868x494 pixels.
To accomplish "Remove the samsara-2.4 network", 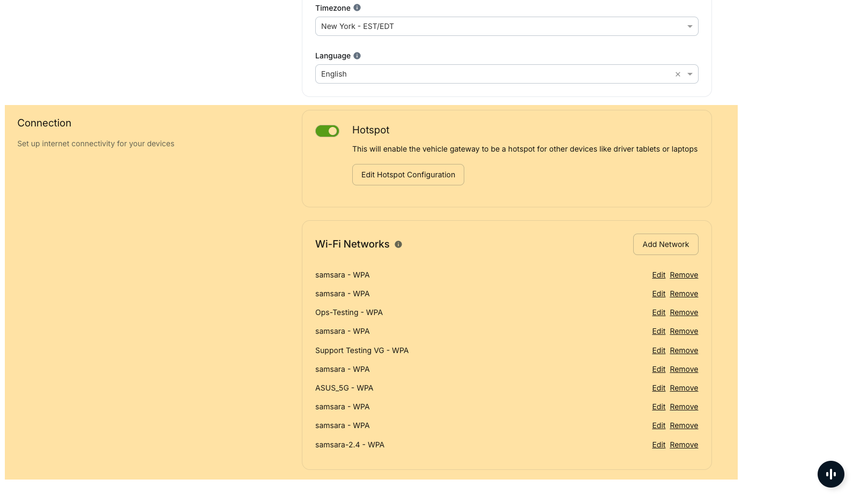I will click(x=684, y=445).
